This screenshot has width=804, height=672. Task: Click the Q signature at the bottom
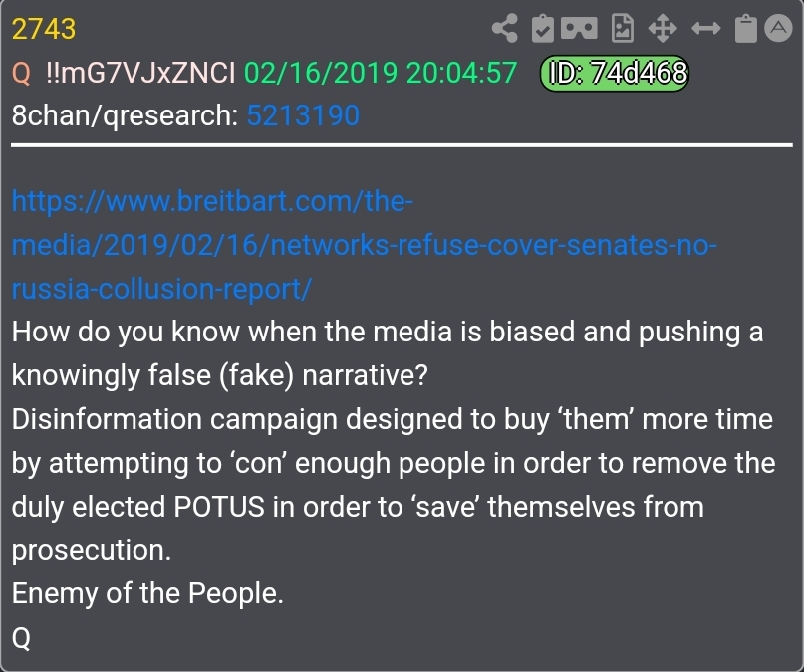pyautogui.click(x=21, y=638)
